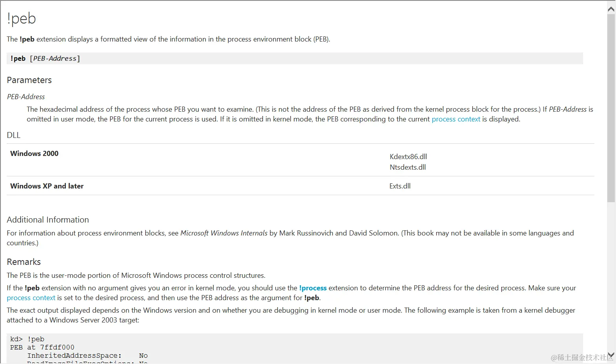Click the 'DLL' heading
The height and width of the screenshot is (364, 616).
[x=14, y=135]
